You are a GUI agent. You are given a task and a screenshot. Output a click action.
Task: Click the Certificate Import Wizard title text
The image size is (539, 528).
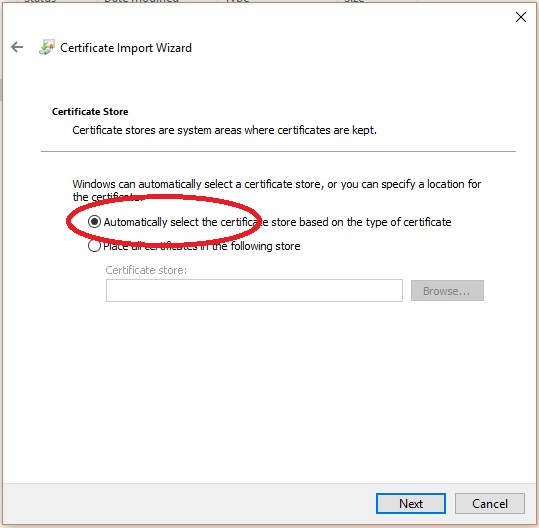(x=126, y=48)
